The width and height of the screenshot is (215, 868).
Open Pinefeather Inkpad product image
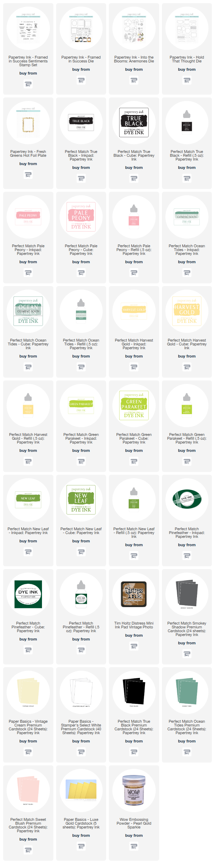187,500
